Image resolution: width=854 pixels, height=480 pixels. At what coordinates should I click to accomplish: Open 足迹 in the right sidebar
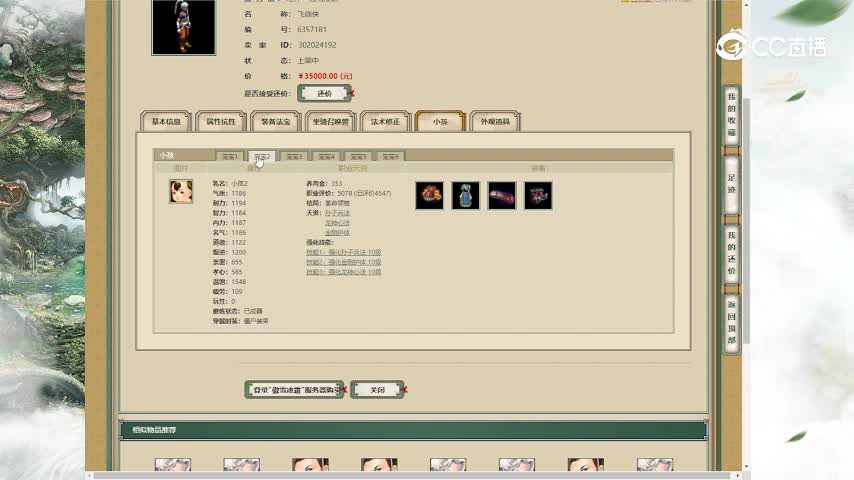pyautogui.click(x=731, y=184)
